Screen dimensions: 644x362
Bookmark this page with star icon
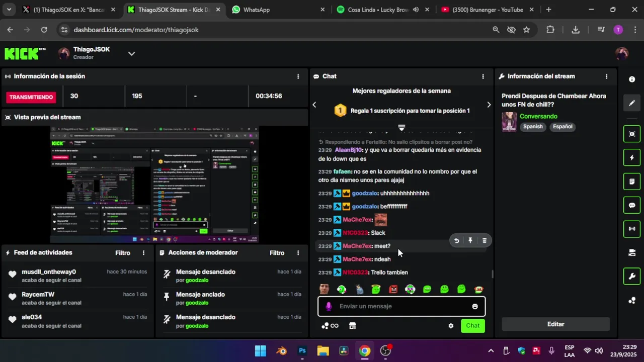click(x=526, y=30)
